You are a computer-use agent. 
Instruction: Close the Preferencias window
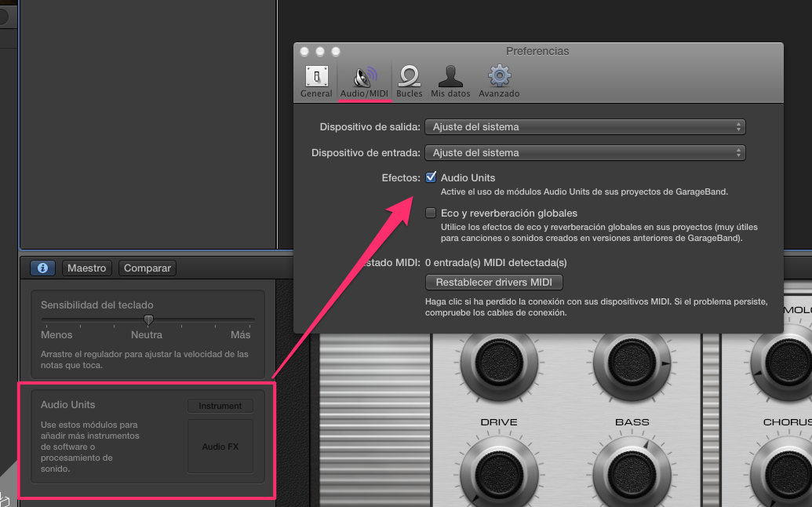[x=304, y=51]
